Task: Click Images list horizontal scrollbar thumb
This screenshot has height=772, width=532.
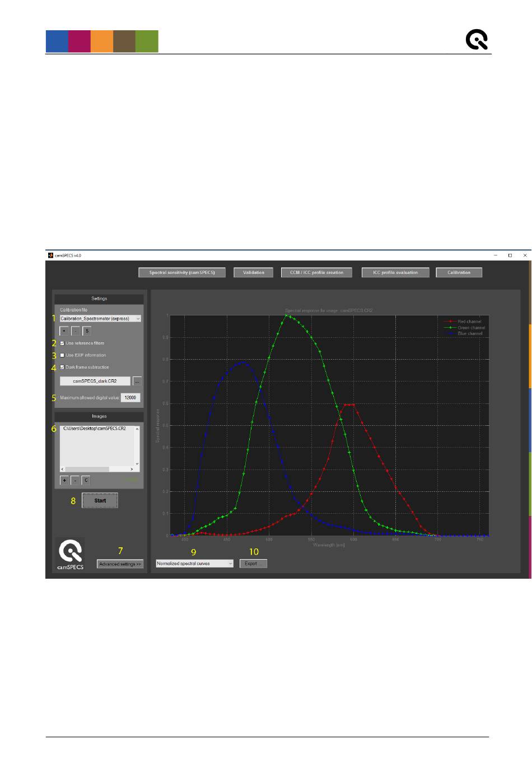Action: click(87, 469)
